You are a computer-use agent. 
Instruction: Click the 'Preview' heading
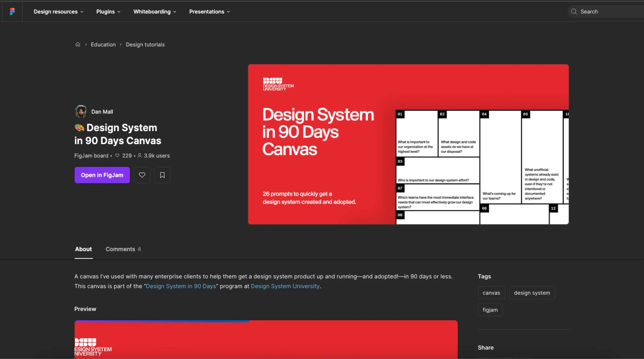pyautogui.click(x=85, y=309)
